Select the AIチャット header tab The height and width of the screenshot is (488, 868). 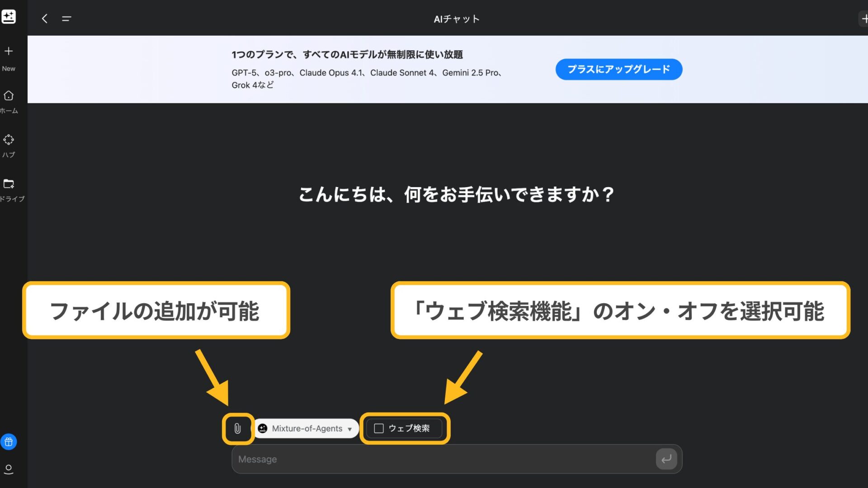pyautogui.click(x=457, y=19)
